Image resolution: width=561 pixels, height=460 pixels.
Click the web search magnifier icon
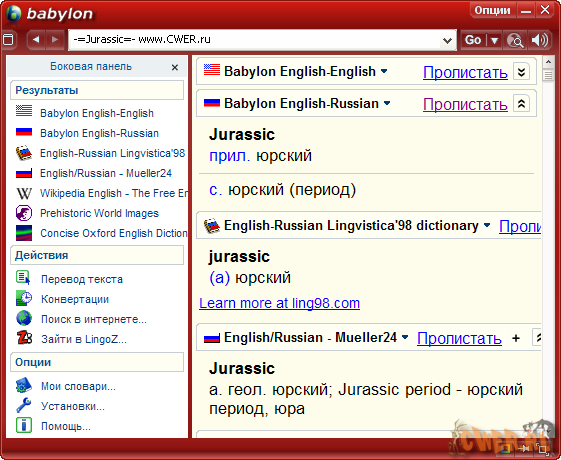point(514,40)
